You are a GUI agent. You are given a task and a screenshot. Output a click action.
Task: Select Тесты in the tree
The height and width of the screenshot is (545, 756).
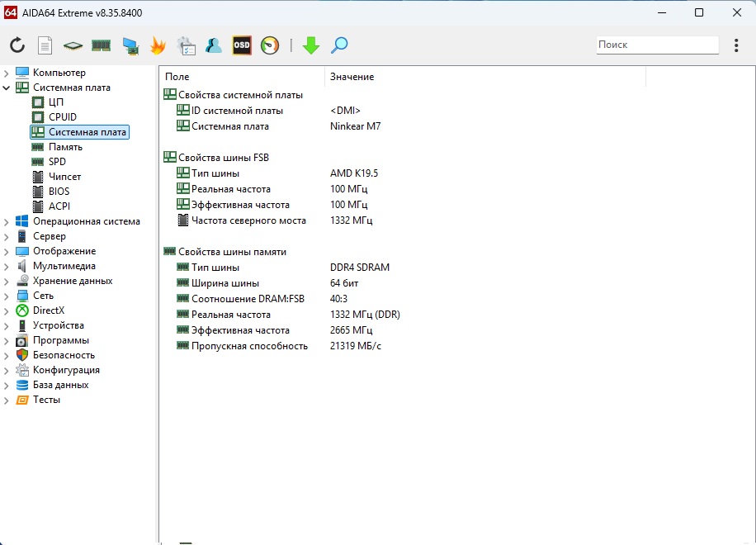click(x=46, y=400)
